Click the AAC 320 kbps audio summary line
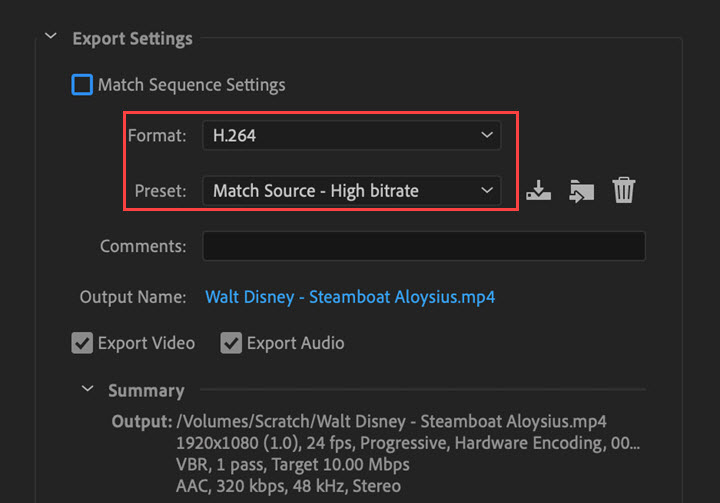 pos(287,486)
